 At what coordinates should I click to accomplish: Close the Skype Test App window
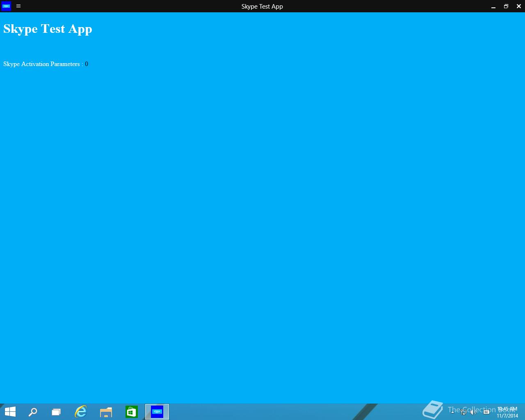coord(519,6)
